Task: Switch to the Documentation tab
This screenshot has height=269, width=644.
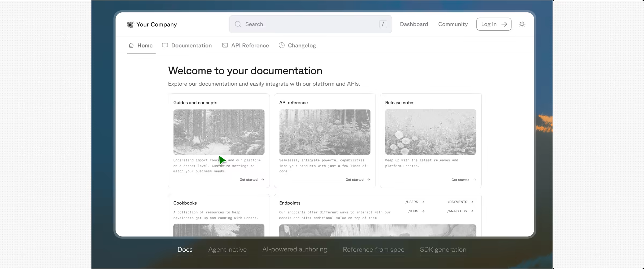Action: 187,45
